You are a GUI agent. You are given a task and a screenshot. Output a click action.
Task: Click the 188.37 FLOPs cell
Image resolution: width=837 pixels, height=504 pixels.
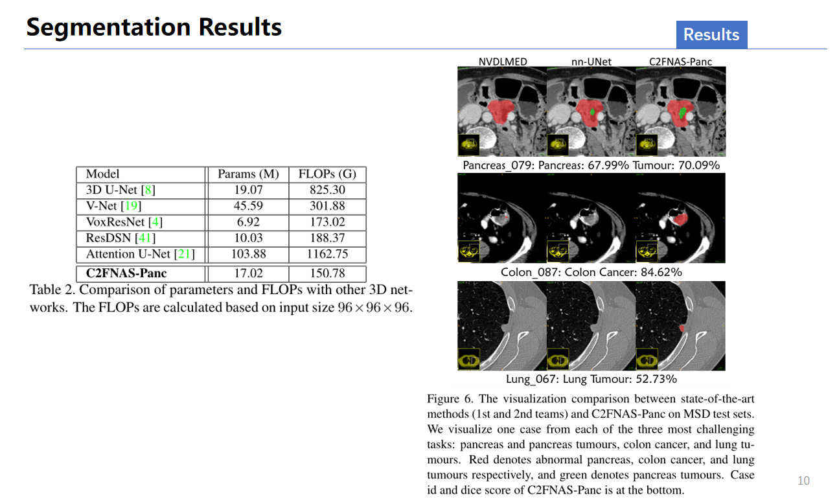[328, 238]
